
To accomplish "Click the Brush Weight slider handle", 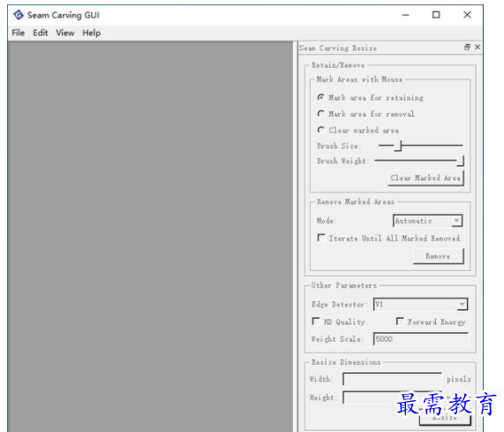I will [x=460, y=161].
